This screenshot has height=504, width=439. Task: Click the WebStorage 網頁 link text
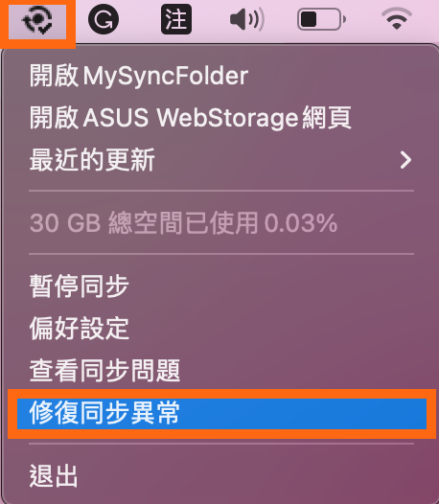click(x=254, y=118)
